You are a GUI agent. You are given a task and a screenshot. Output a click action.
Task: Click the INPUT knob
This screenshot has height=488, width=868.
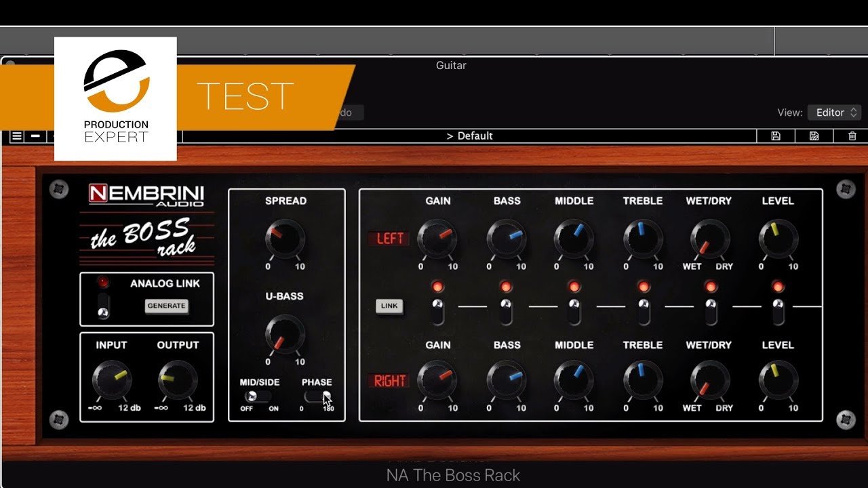pyautogui.click(x=111, y=380)
